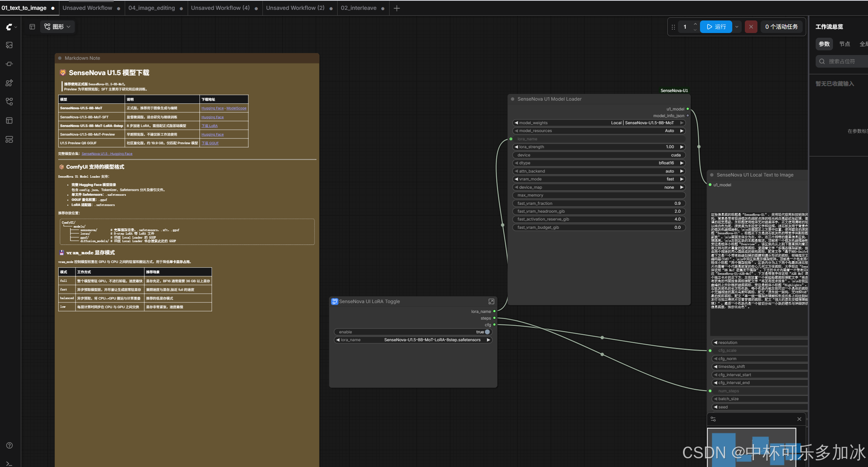Close the minimap panel
Viewport: 868px width, 467px height.
[799, 419]
